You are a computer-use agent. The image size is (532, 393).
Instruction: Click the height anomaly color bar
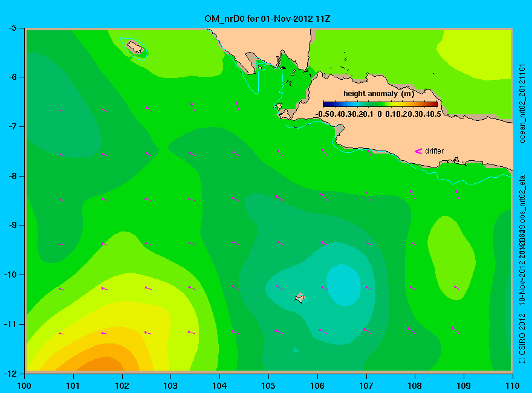pyautogui.click(x=380, y=104)
